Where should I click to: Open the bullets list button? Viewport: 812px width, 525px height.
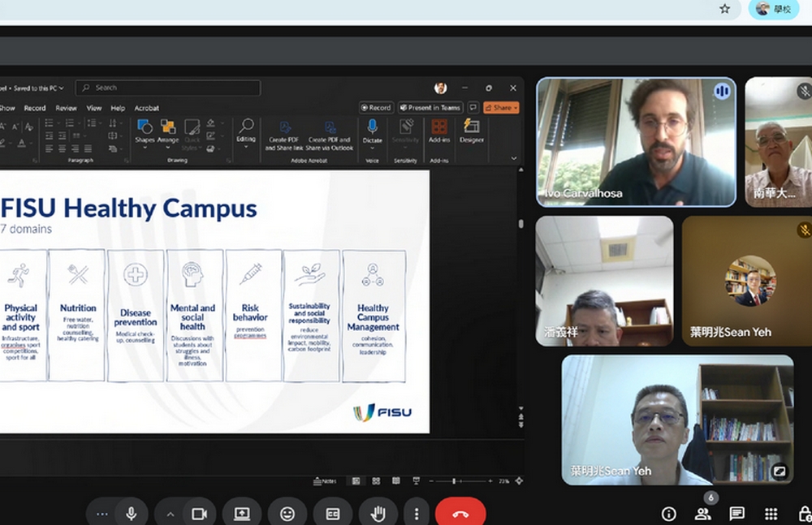click(x=50, y=123)
